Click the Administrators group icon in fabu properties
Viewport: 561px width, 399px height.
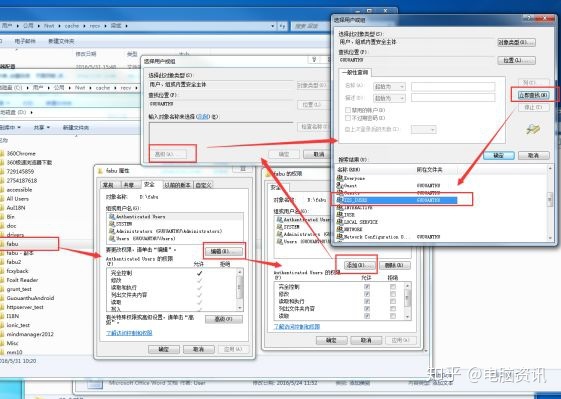point(112,231)
